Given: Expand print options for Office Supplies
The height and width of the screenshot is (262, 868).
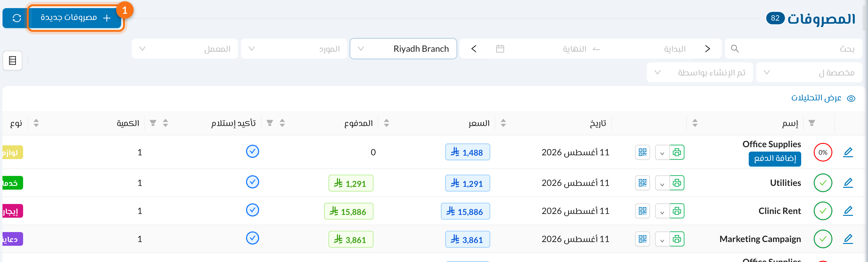Looking at the screenshot, I should click(x=662, y=153).
